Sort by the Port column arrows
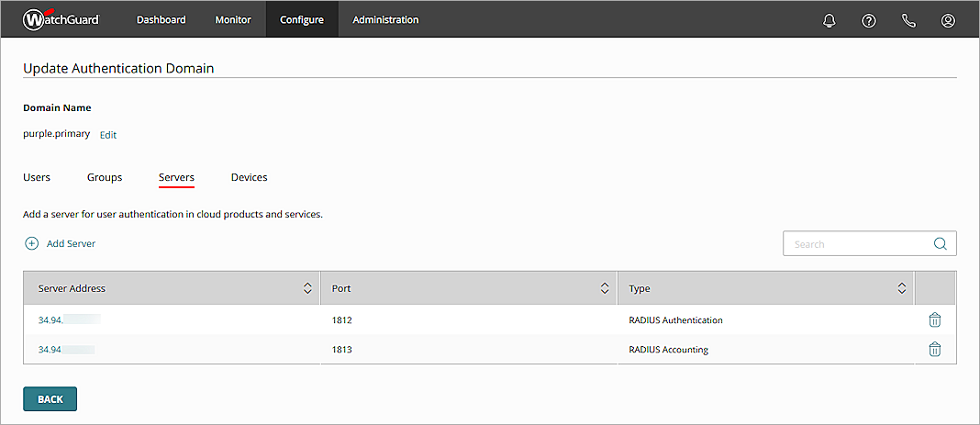Viewport: 980px width, 425px height. [x=605, y=288]
